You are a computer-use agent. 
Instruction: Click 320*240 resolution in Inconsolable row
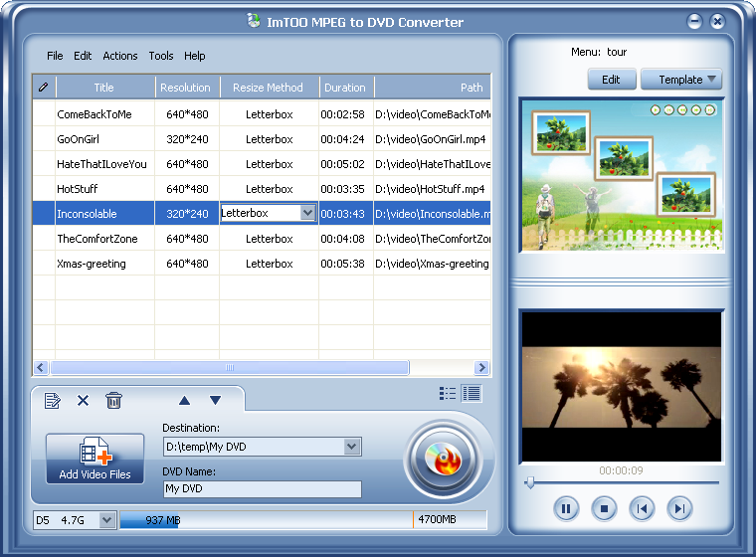pos(187,214)
